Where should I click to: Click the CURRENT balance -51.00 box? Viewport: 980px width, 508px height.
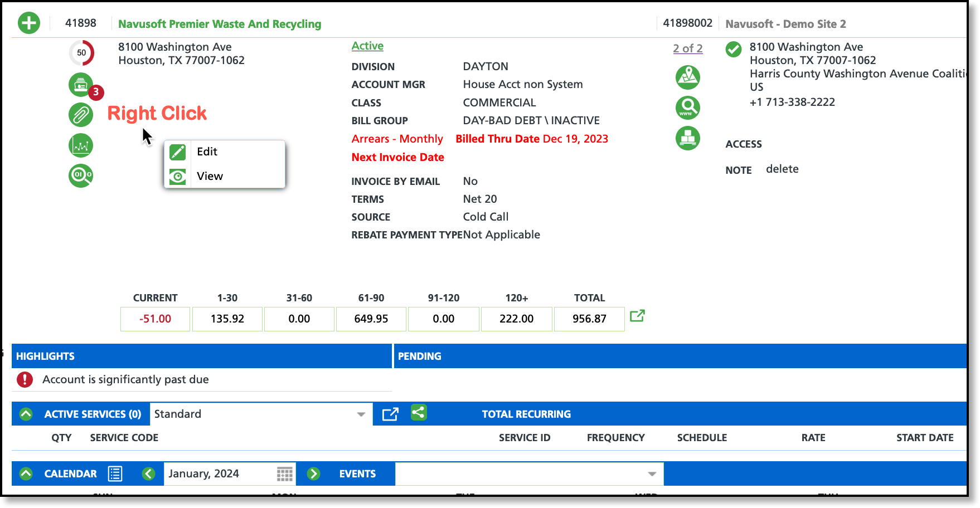point(155,319)
